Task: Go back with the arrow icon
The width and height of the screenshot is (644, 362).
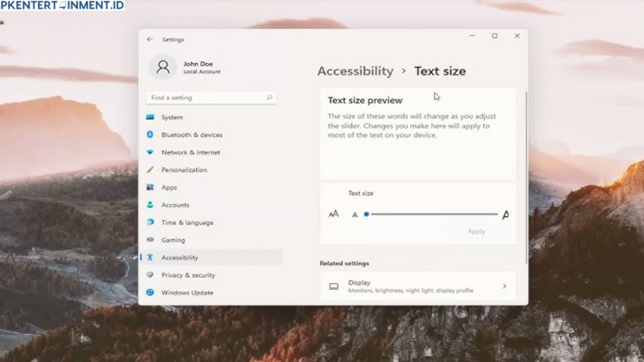Action: 149,40
